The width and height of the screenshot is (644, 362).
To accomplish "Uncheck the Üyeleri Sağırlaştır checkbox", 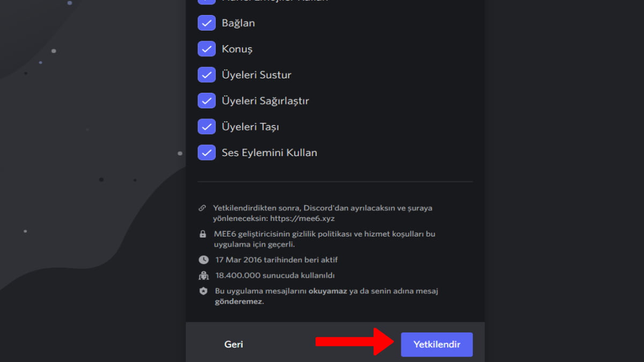I will [207, 101].
